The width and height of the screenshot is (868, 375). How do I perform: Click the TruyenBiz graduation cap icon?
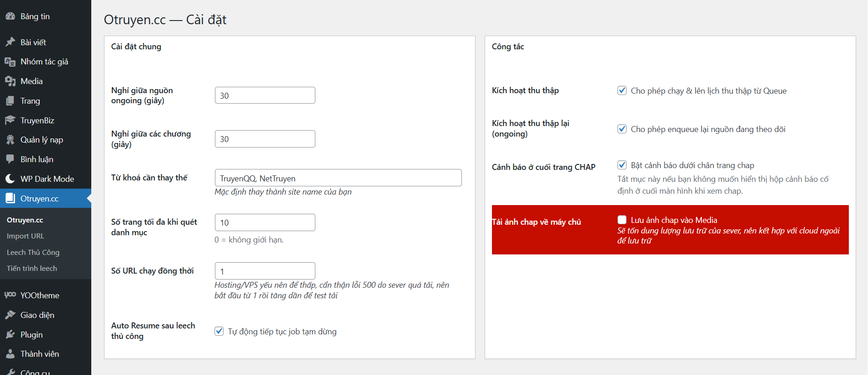click(10, 120)
